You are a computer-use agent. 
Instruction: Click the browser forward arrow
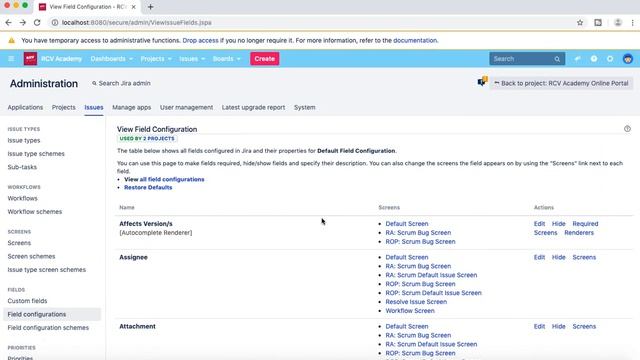23,23
